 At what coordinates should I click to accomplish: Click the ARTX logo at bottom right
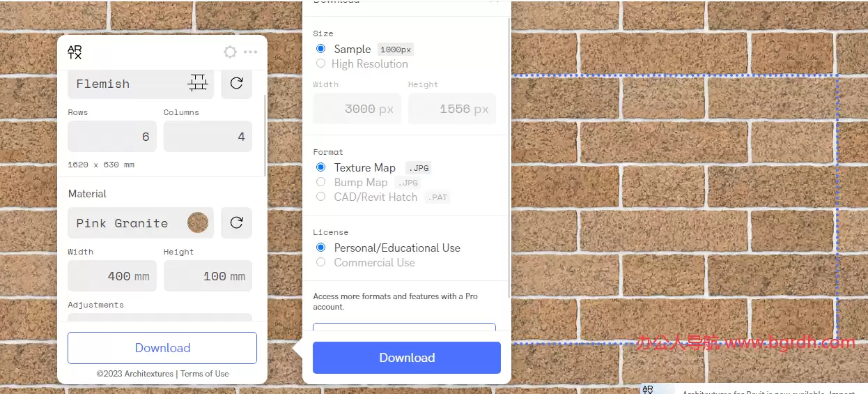[648, 390]
